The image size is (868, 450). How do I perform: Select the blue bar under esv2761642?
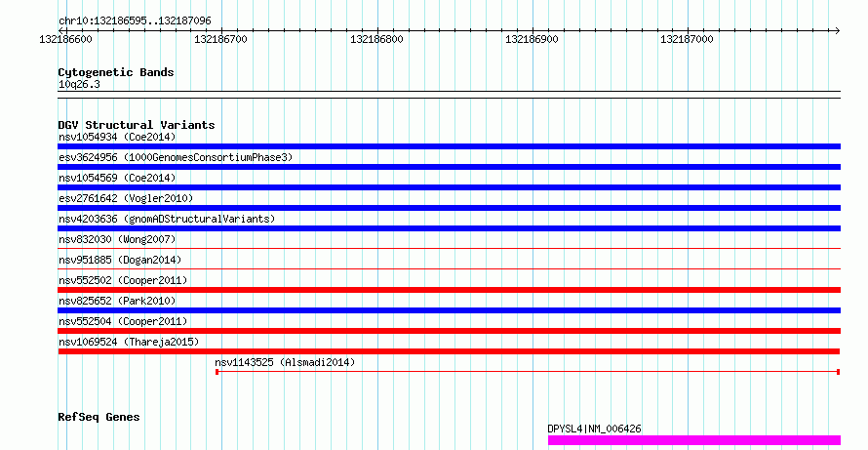tap(449, 208)
